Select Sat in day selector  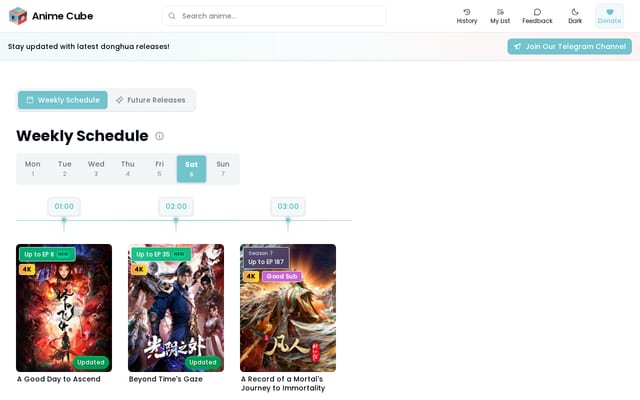[x=191, y=169]
